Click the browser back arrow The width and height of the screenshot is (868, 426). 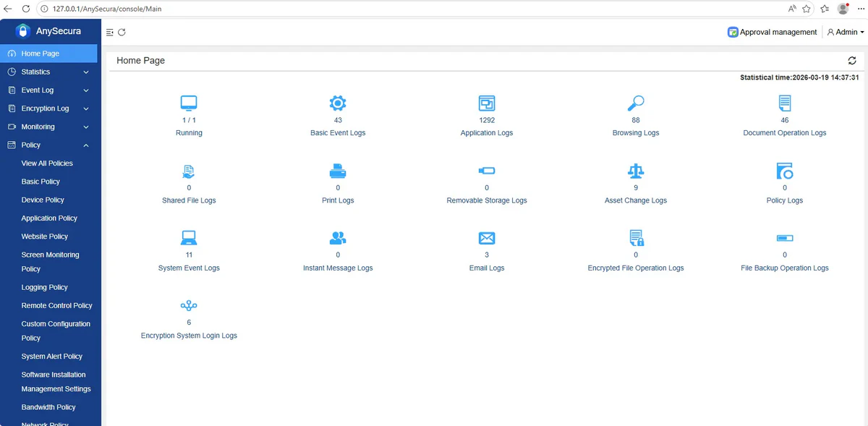pos(8,9)
